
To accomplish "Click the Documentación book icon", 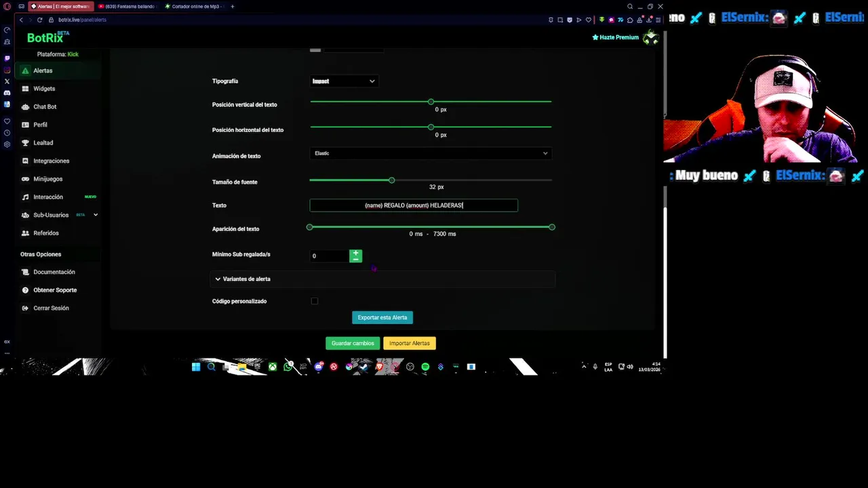I will 25,272.
